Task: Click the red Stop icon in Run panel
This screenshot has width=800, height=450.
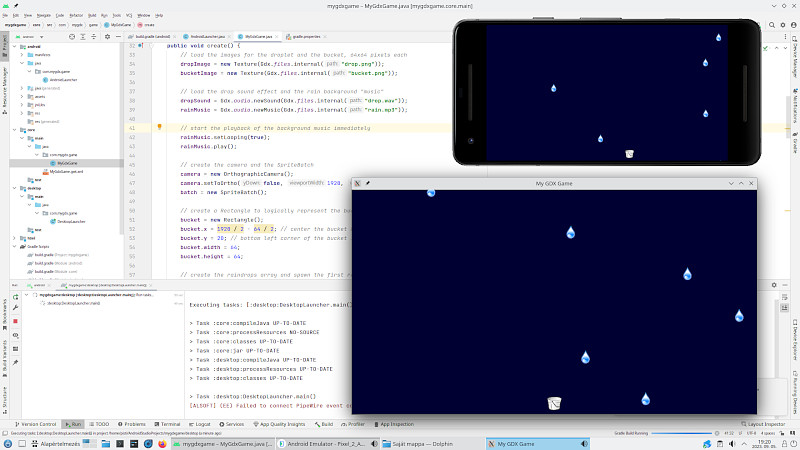Action: pyautogui.click(x=15, y=321)
